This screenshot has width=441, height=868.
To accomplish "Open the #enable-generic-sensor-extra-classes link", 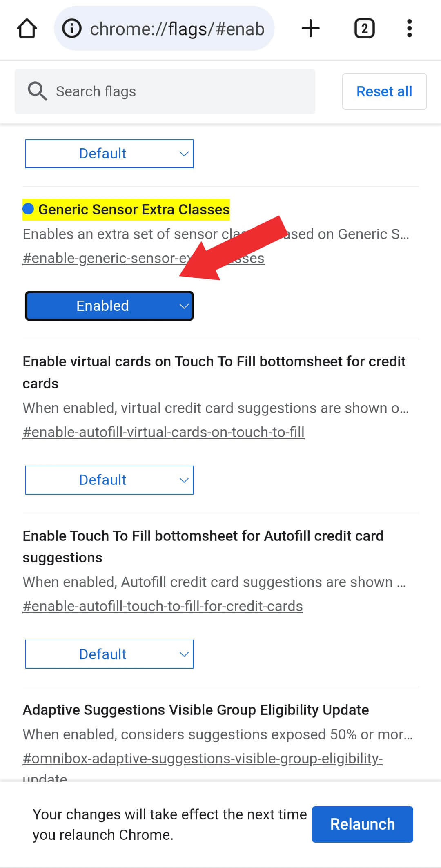I will coord(143,258).
